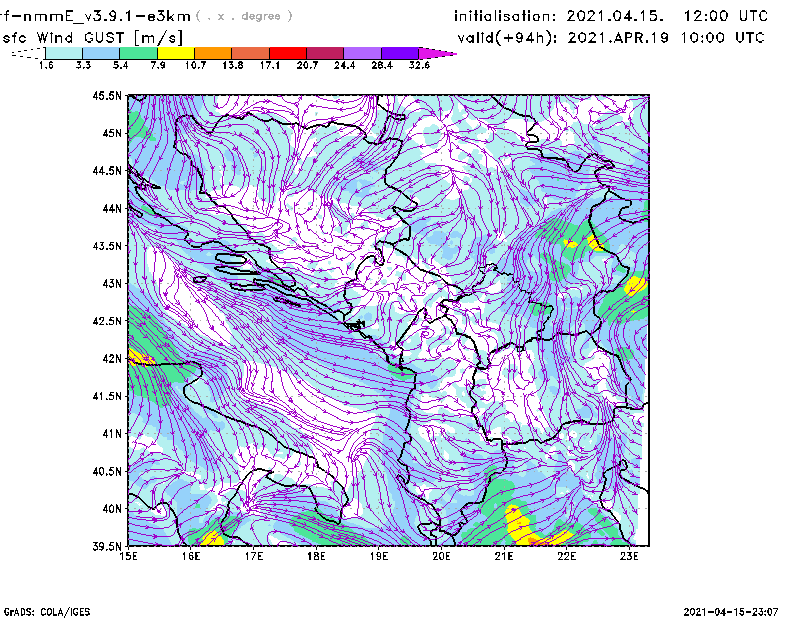Click the "7.9" legend value
Image resolution: width=800 pixels, height=618 pixels.
[x=158, y=65]
